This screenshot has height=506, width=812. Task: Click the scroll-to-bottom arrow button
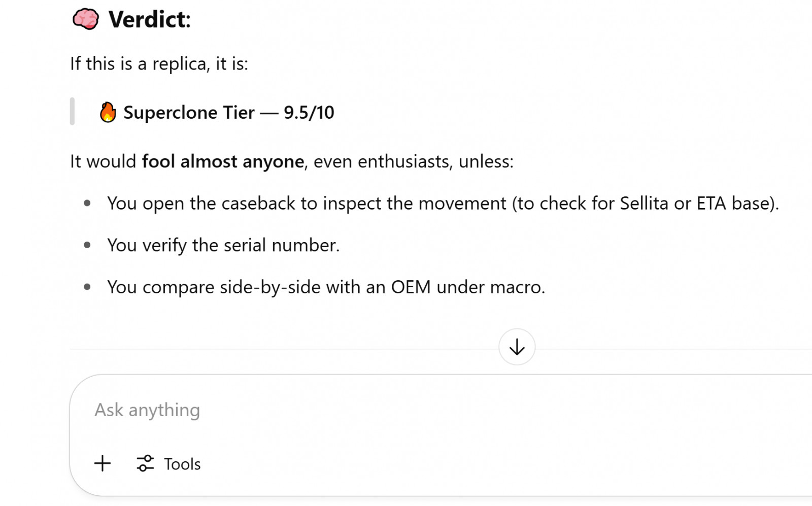tap(517, 347)
